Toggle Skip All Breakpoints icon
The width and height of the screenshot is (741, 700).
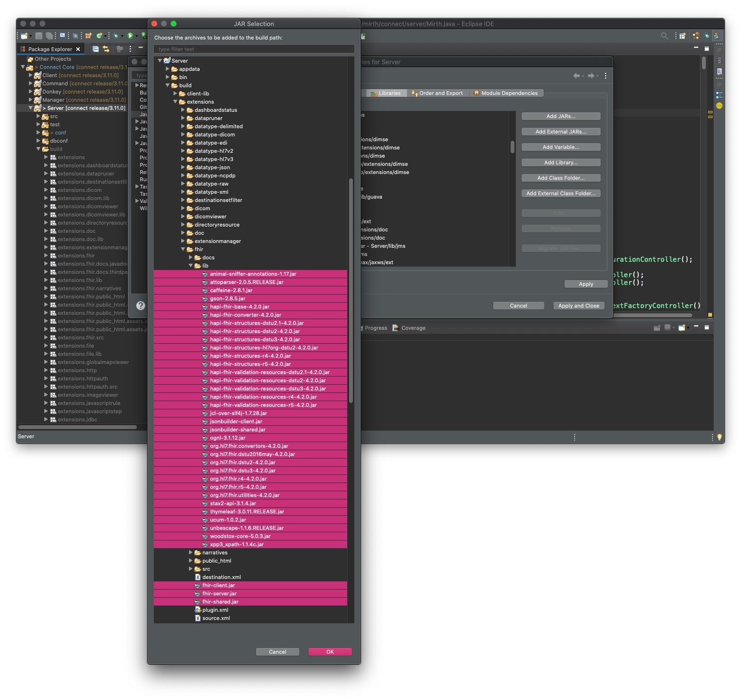75,36
